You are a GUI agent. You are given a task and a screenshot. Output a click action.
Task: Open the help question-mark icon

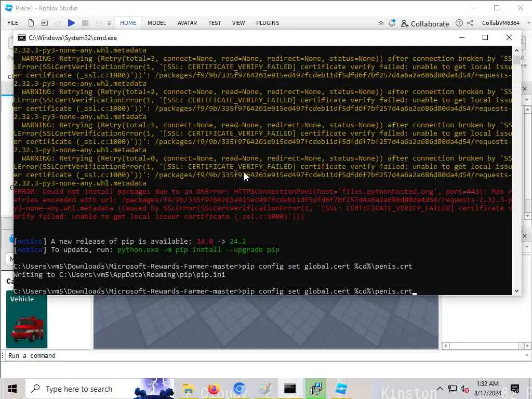pos(459,23)
